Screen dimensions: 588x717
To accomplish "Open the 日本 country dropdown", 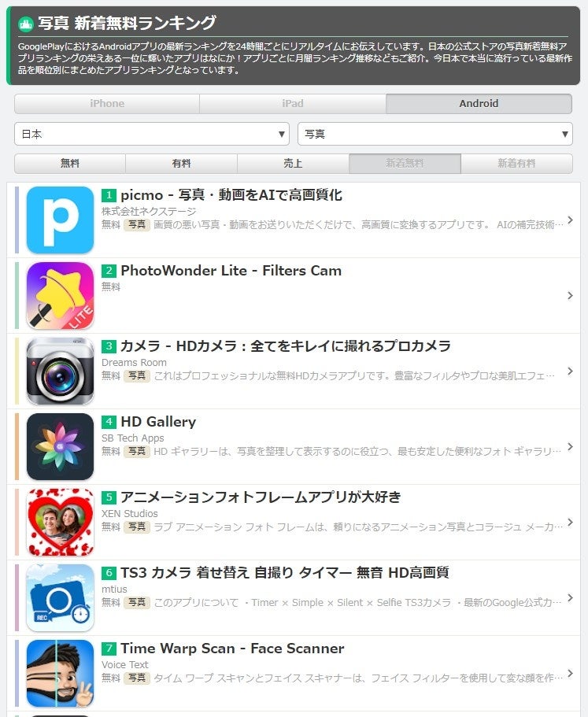I will [152, 134].
